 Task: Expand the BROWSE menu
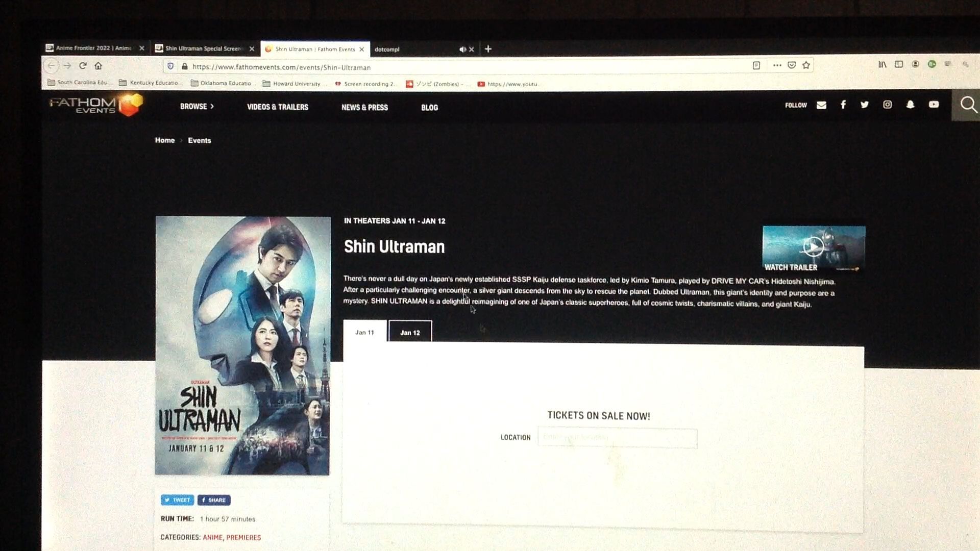pos(197,107)
